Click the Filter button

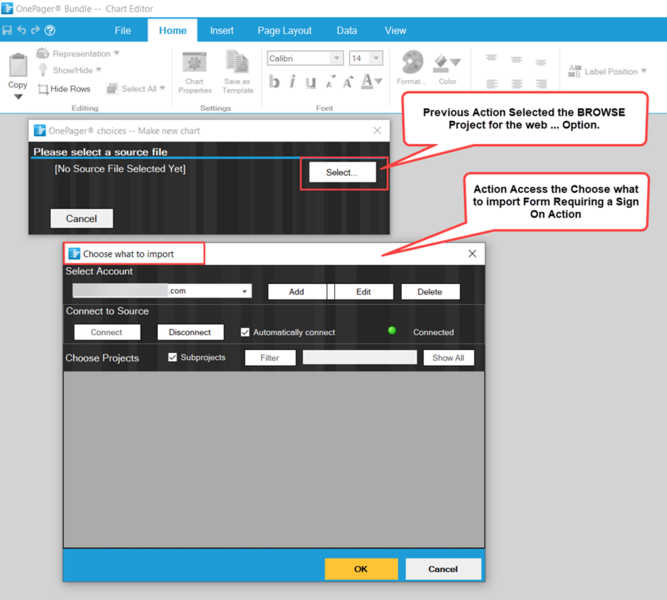pos(270,357)
